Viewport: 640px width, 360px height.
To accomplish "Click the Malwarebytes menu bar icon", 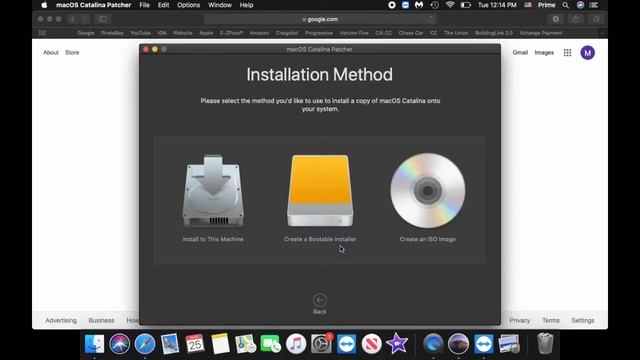I will pyautogui.click(x=419, y=5).
